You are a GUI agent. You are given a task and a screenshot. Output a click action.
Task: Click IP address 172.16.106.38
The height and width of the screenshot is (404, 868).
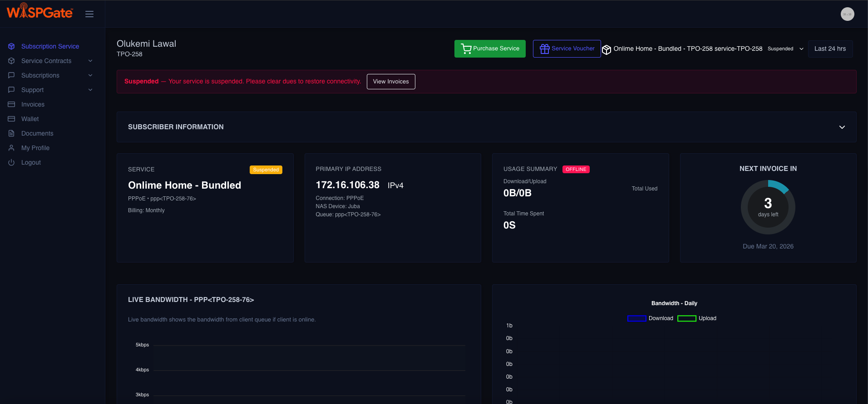click(x=347, y=185)
